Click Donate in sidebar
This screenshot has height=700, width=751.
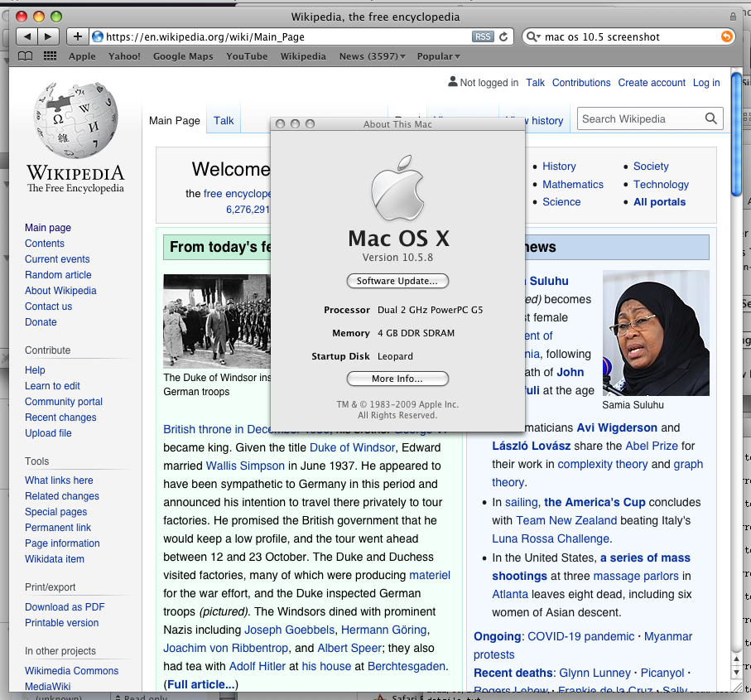point(41,322)
